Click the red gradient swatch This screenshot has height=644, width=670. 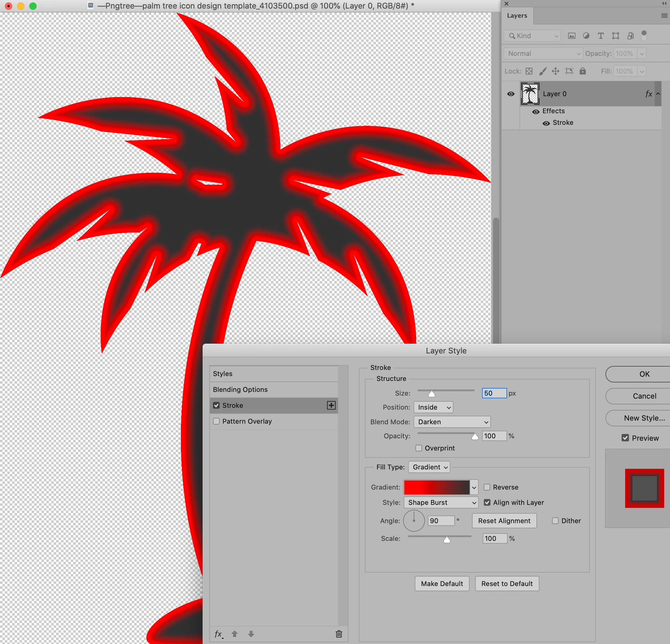tap(437, 487)
